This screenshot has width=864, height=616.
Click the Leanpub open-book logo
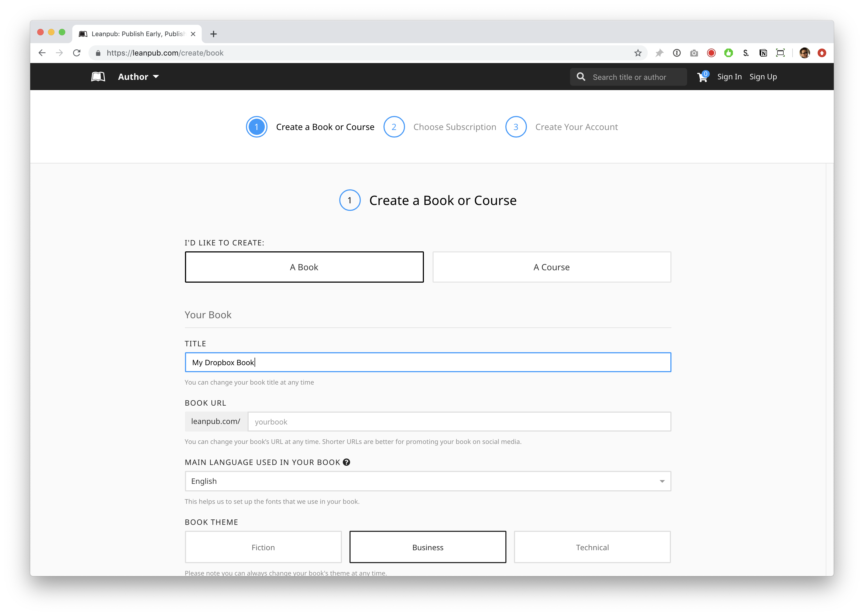[98, 77]
